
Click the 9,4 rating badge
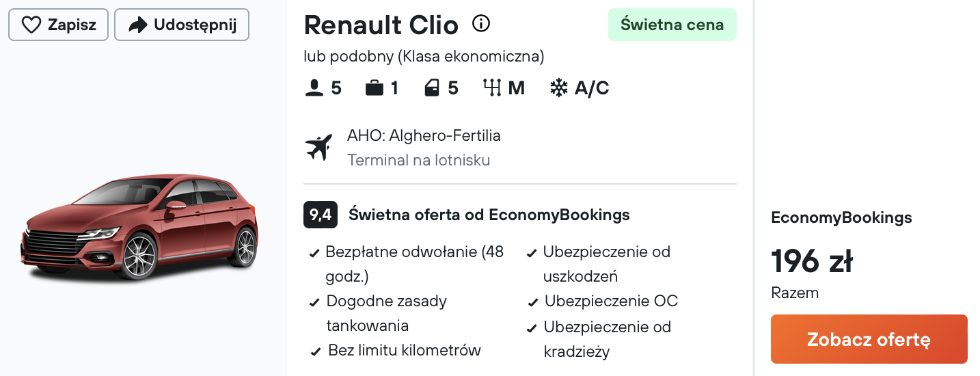(321, 215)
